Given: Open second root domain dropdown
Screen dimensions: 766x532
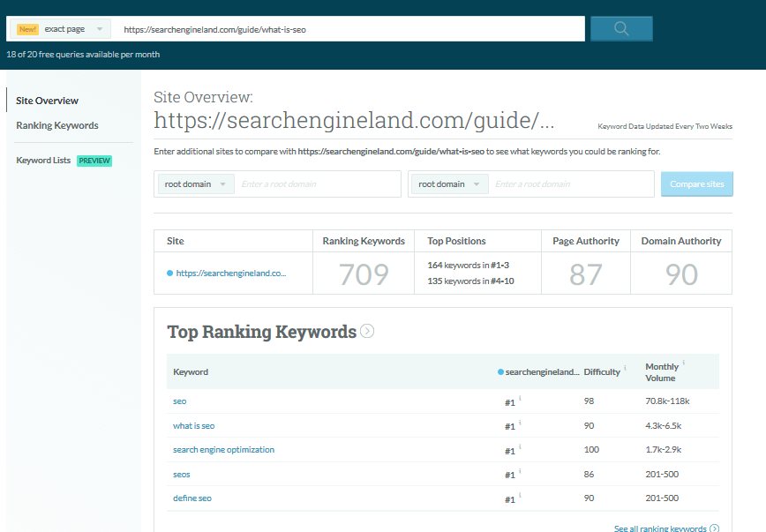Looking at the screenshot, I should [x=449, y=184].
